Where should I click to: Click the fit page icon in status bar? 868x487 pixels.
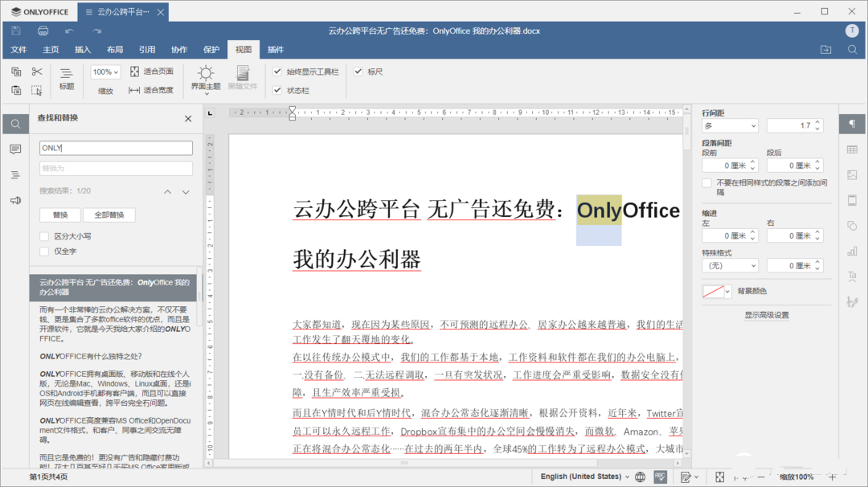[x=719, y=477]
